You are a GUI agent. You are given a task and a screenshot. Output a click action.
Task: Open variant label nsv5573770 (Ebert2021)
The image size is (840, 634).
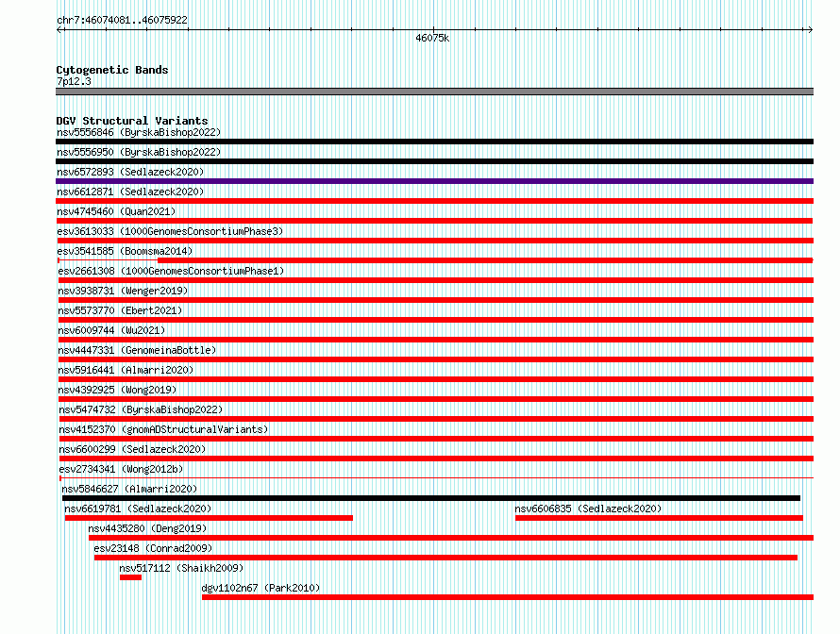coord(120,310)
